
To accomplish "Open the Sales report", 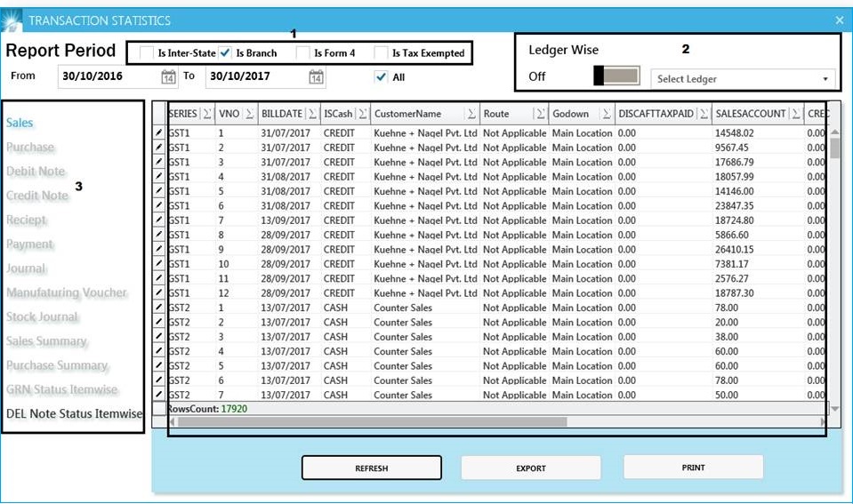I will pyautogui.click(x=20, y=123).
